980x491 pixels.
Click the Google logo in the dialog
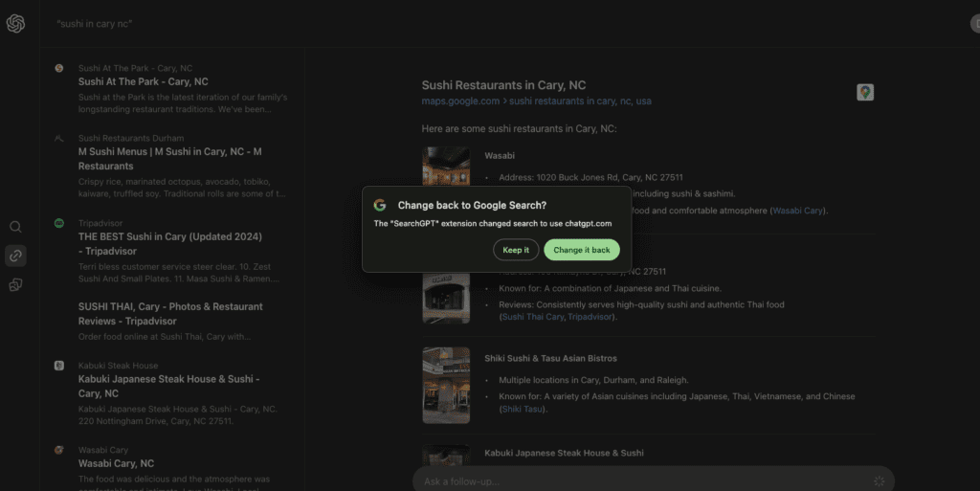pyautogui.click(x=379, y=205)
